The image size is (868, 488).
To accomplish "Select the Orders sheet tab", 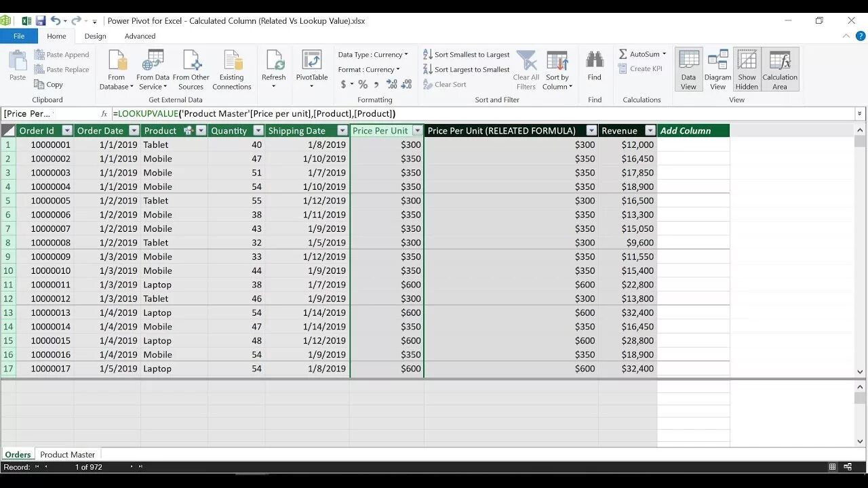I will click(x=18, y=455).
